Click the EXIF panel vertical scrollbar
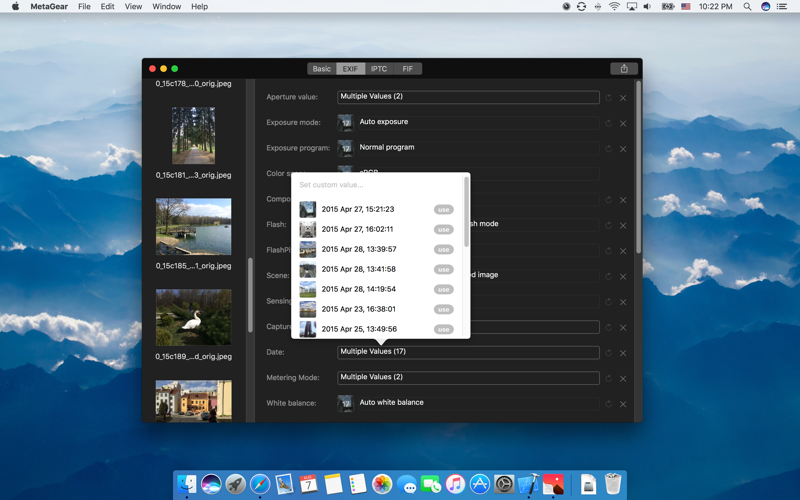 [x=638, y=167]
